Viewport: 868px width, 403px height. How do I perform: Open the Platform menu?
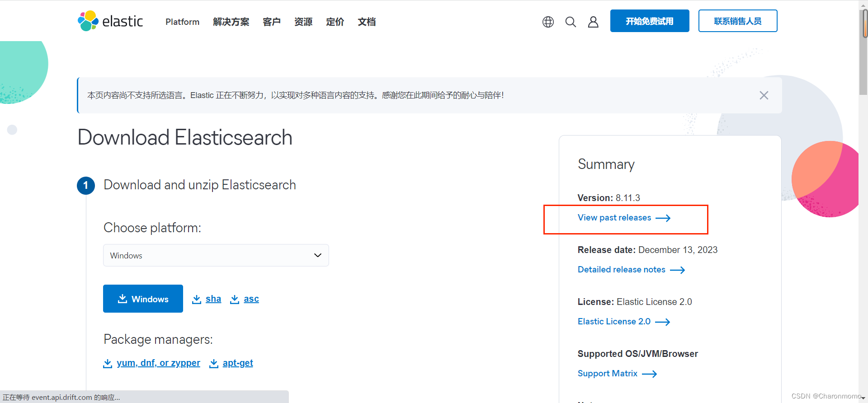(x=182, y=22)
